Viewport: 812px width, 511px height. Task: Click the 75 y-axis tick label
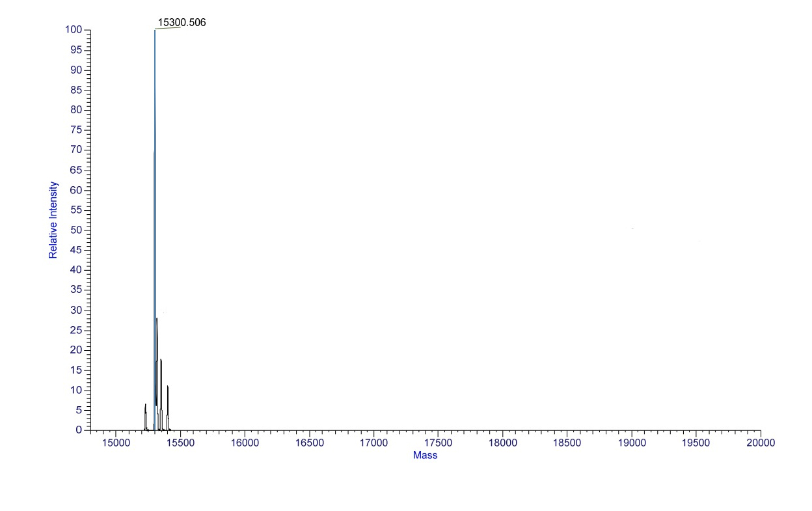(x=76, y=130)
